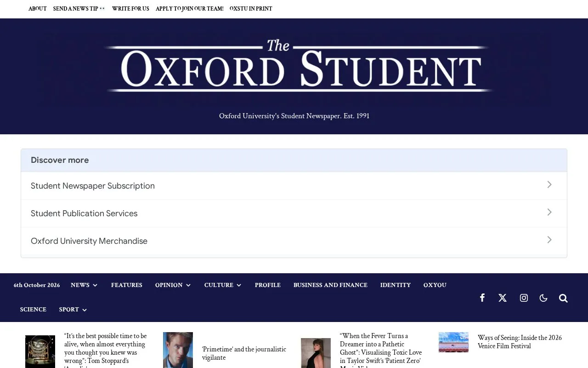Expand the Opinion menu chevron
The image size is (588, 368).
tap(188, 285)
